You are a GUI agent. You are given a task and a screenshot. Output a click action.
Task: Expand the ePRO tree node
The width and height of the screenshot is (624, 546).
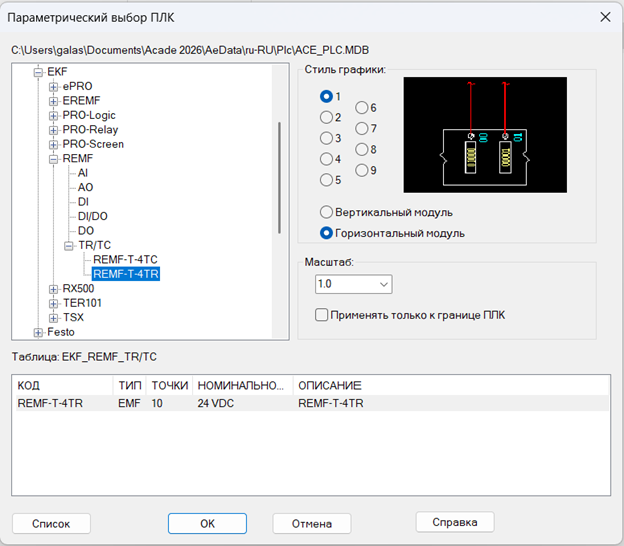(53, 87)
